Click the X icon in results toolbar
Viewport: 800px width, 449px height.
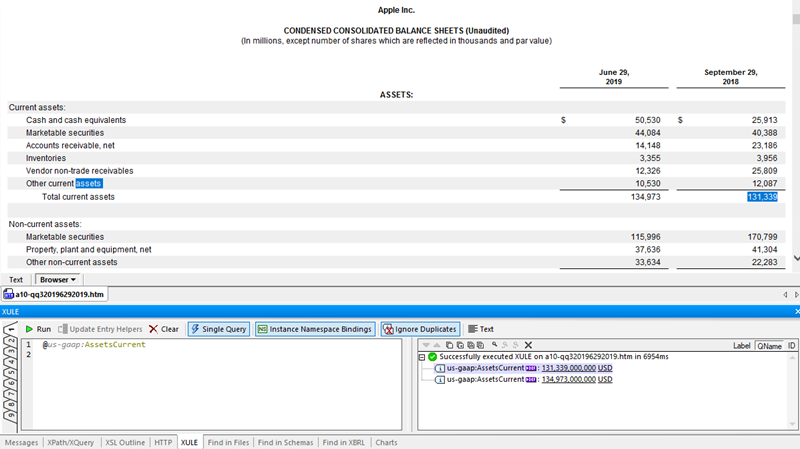coord(528,344)
